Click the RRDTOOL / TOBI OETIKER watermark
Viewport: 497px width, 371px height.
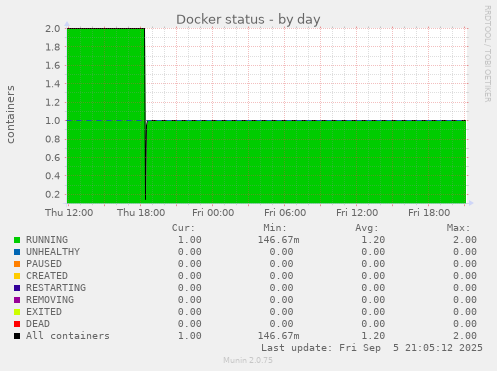click(487, 54)
